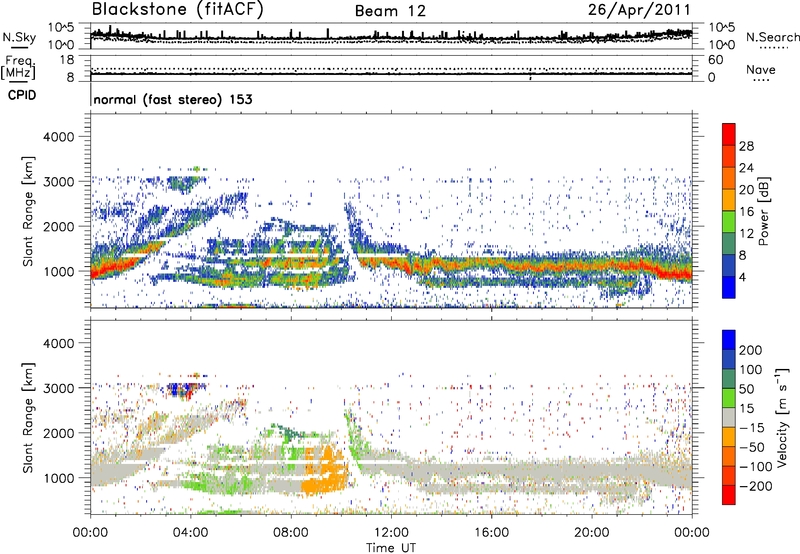Click the power scale label "12"

pyautogui.click(x=746, y=234)
